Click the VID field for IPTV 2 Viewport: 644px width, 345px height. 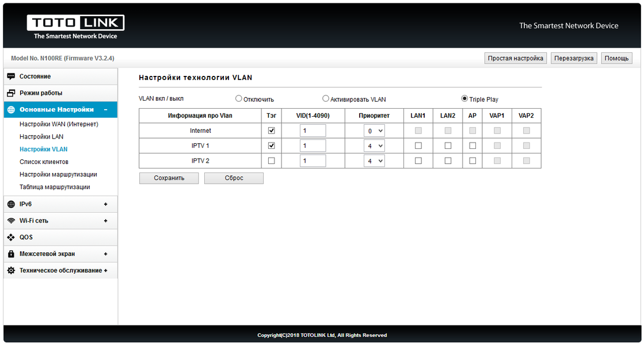click(x=313, y=161)
